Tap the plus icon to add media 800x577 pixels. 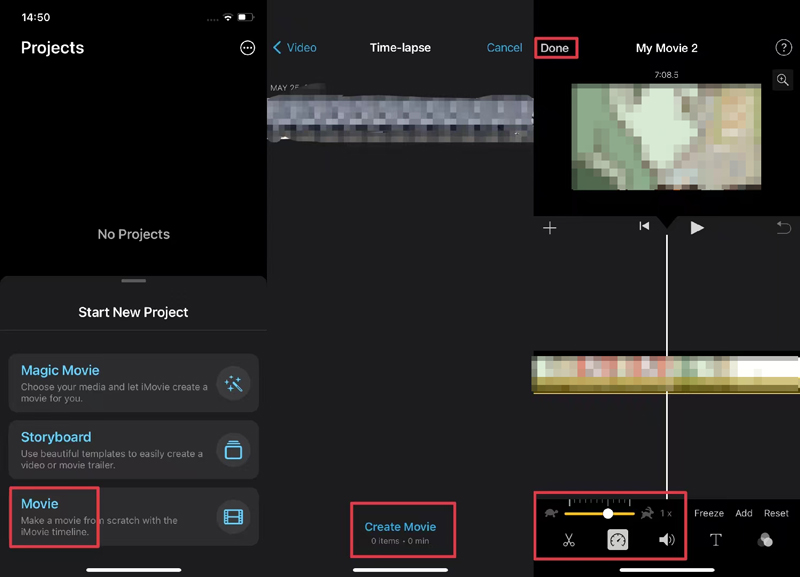pyautogui.click(x=549, y=228)
